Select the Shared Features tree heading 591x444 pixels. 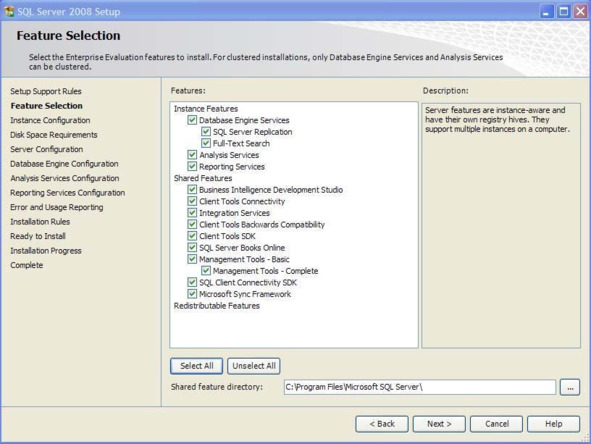203,178
